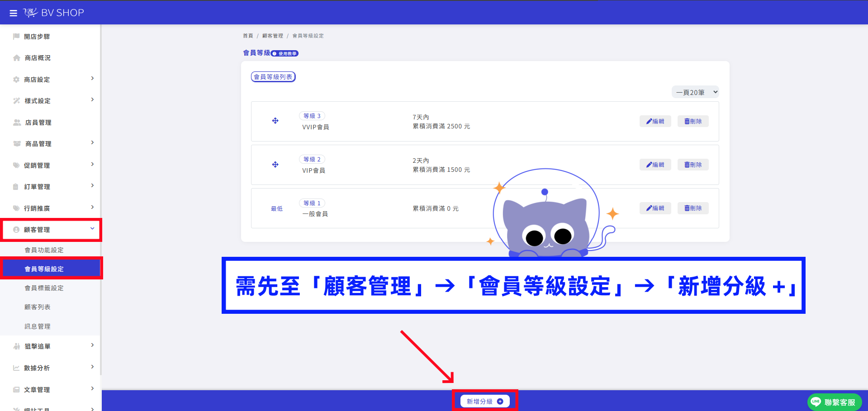
Task: Expand the 促銷管理 submenu chevron
Action: [92, 165]
